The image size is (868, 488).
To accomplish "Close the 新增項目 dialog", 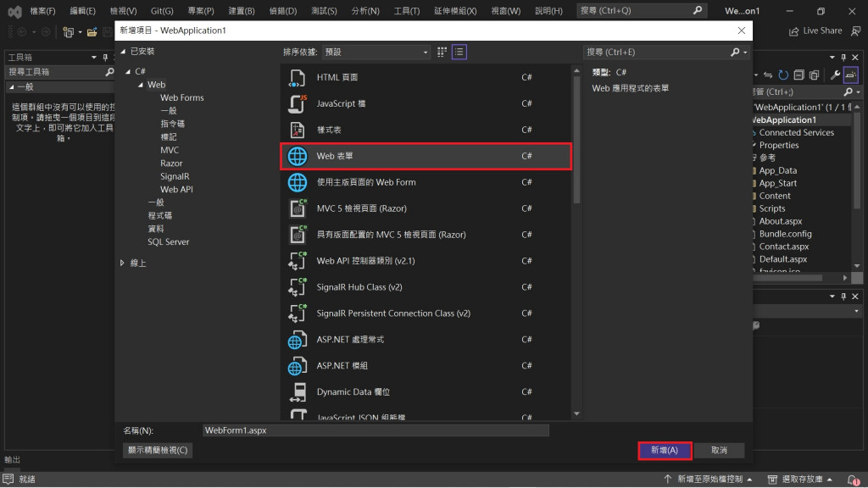I will [x=741, y=30].
